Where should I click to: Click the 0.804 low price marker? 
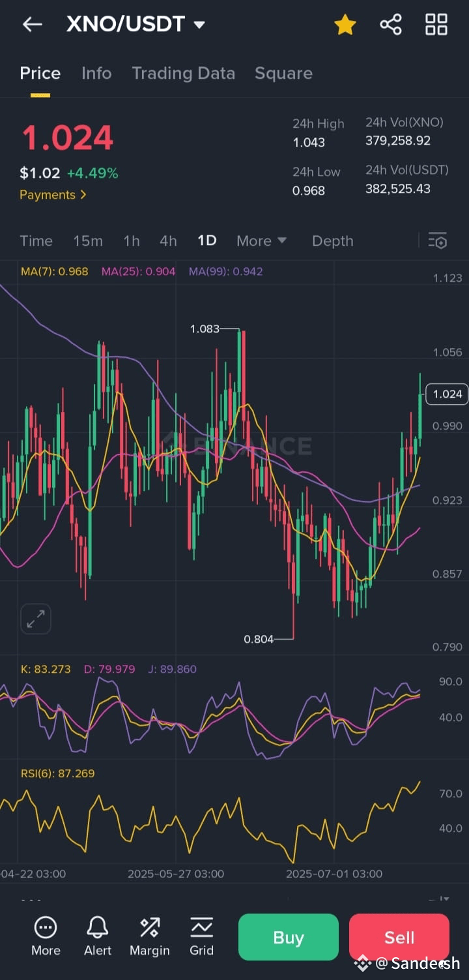coord(259,639)
